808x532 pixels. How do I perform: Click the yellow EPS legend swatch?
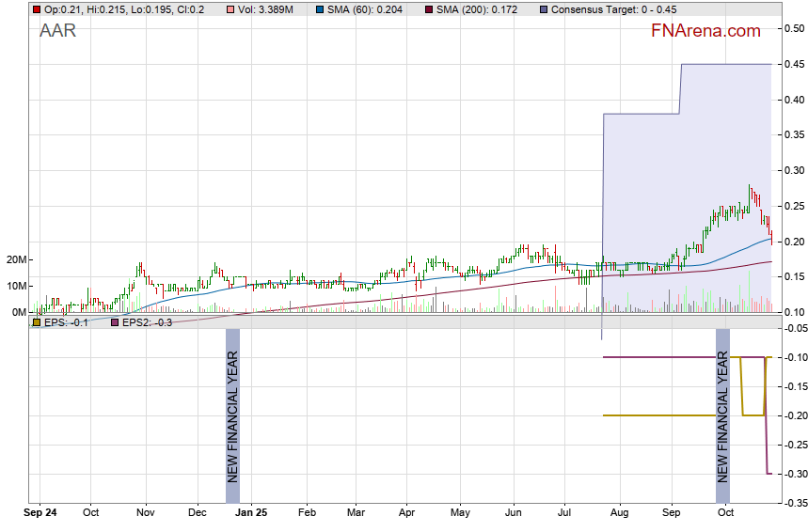pos(37,322)
